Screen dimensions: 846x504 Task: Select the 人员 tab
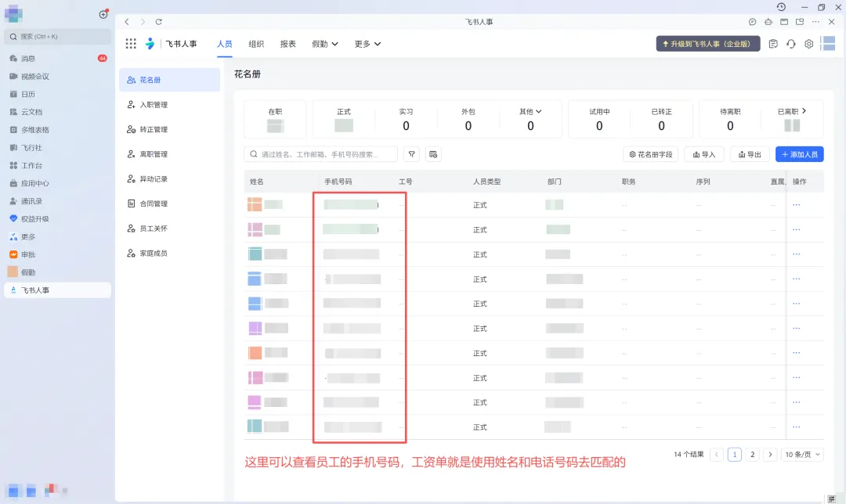[x=225, y=44]
